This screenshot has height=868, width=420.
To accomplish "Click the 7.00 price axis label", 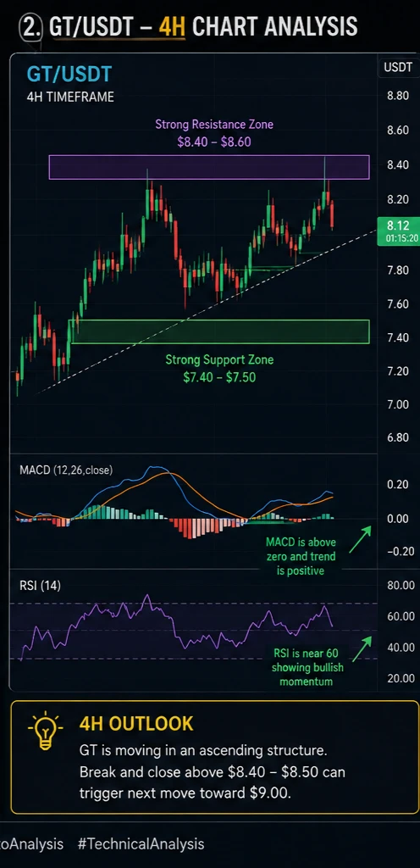I will click(398, 404).
